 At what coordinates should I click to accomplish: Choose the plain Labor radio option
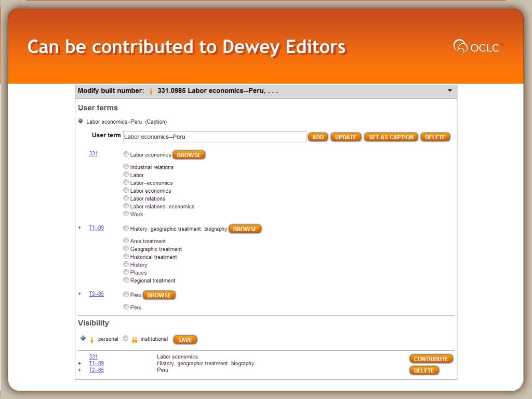[126, 175]
